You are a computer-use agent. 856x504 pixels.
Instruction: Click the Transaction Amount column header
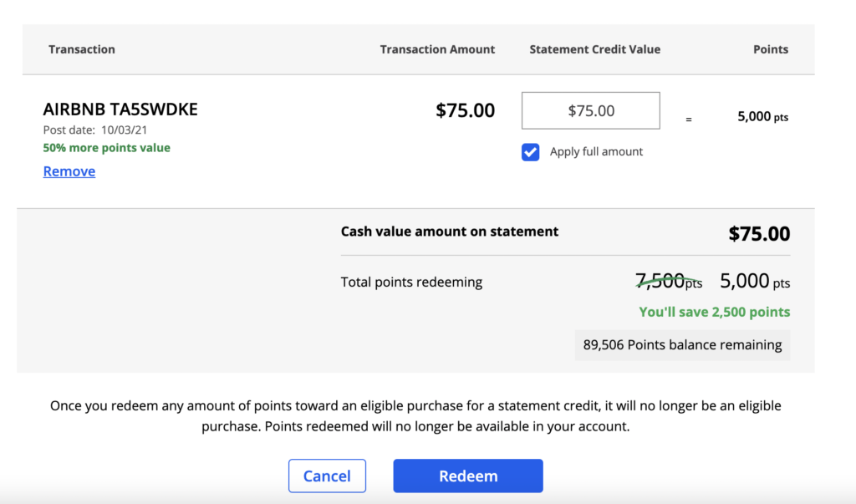tap(437, 49)
